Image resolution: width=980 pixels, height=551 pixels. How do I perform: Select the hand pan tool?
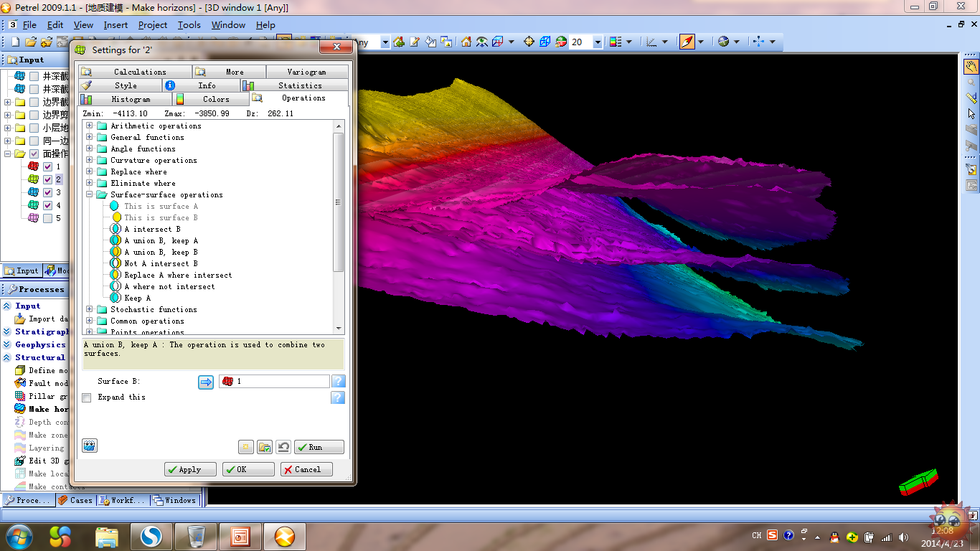971,67
